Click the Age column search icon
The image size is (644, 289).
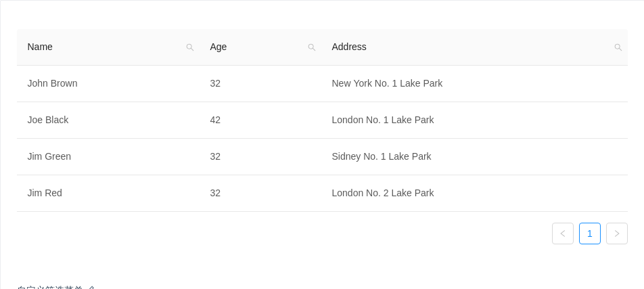(312, 47)
